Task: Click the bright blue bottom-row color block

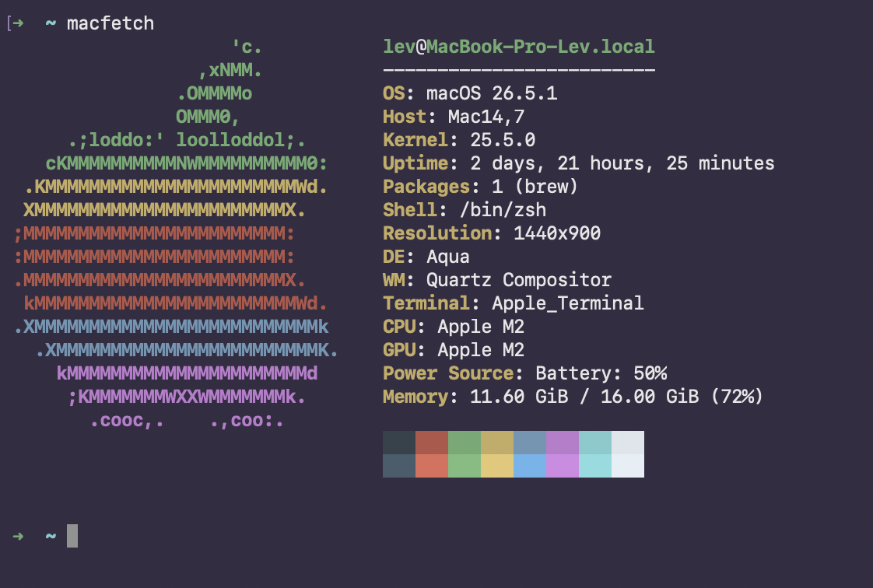Action: 529,466
